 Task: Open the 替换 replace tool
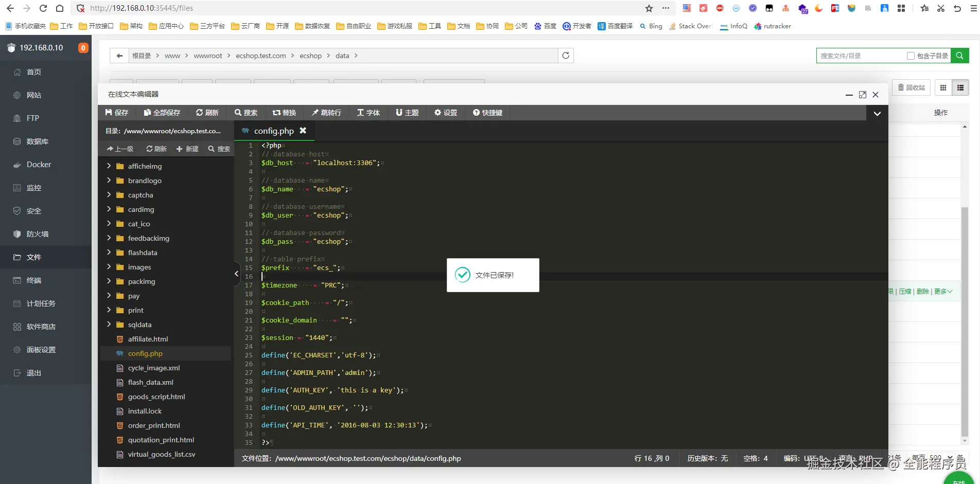[284, 113]
